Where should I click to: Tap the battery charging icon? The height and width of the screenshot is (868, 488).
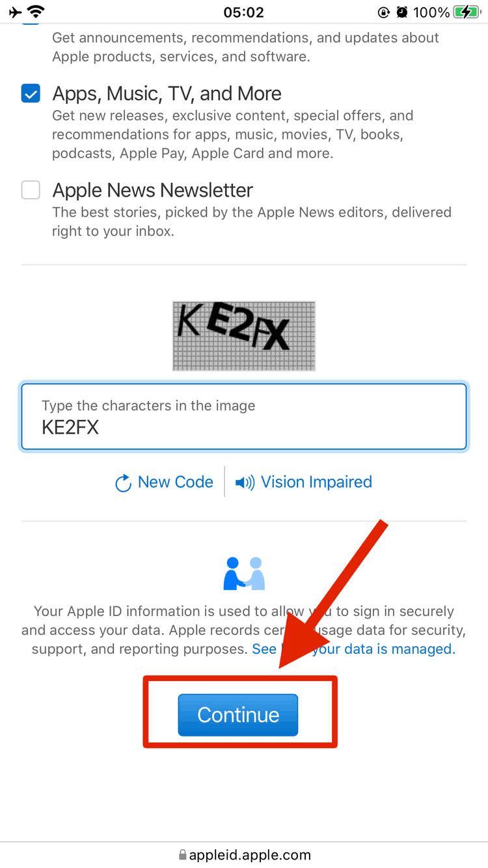pos(467,12)
